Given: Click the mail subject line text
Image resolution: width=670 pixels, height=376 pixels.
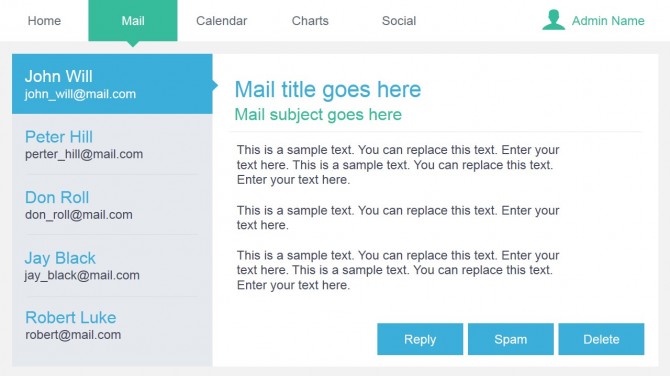Looking at the screenshot, I should click(x=318, y=115).
